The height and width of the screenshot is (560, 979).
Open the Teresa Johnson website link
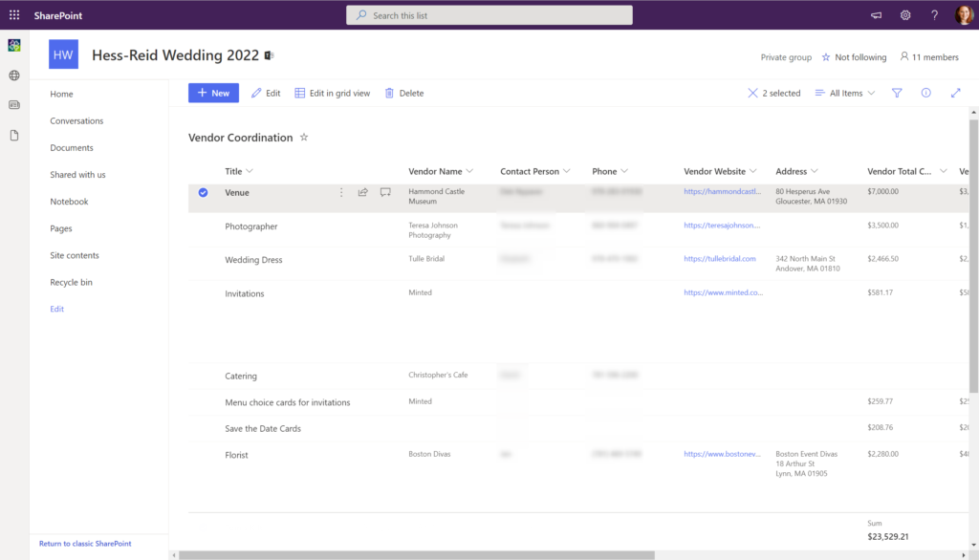coord(722,226)
